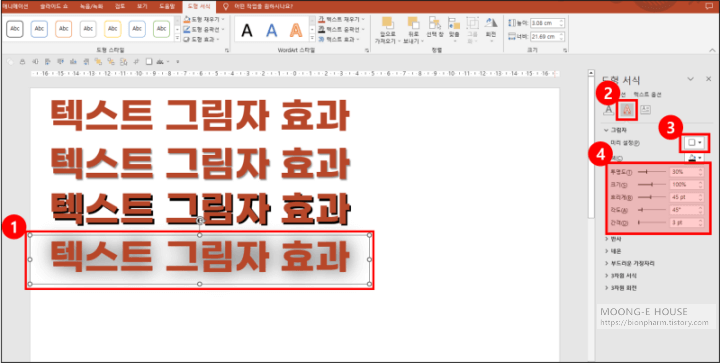Image resolution: width=720 pixels, height=363 pixels.
Task: Open 텍스트 윤곽선 (Text Outline) dropdown
Action: click(341, 29)
